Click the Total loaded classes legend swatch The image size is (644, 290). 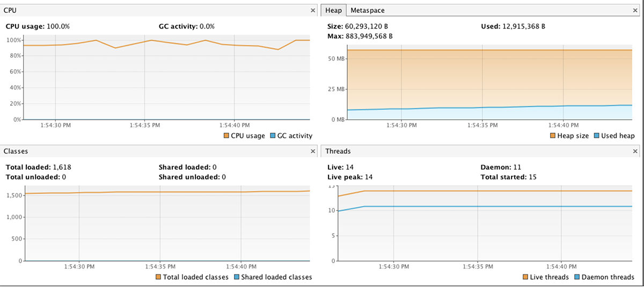click(x=158, y=277)
